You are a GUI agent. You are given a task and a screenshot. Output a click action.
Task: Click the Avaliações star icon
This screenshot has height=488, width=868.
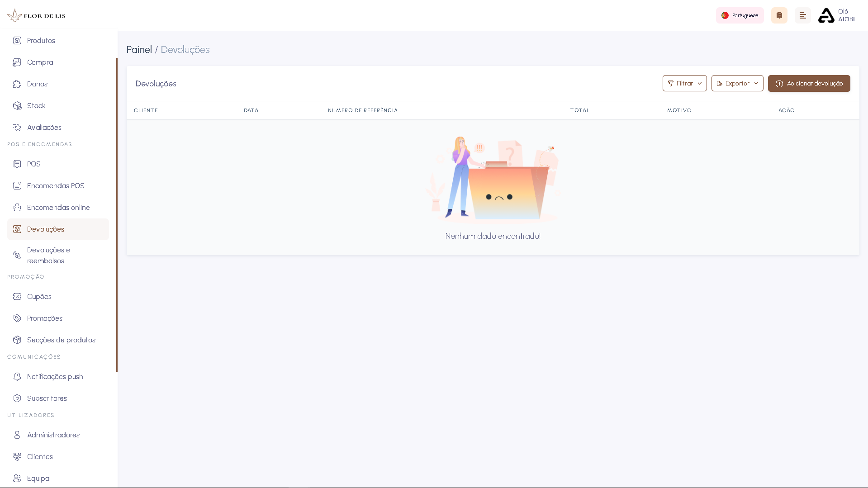coord(17,127)
